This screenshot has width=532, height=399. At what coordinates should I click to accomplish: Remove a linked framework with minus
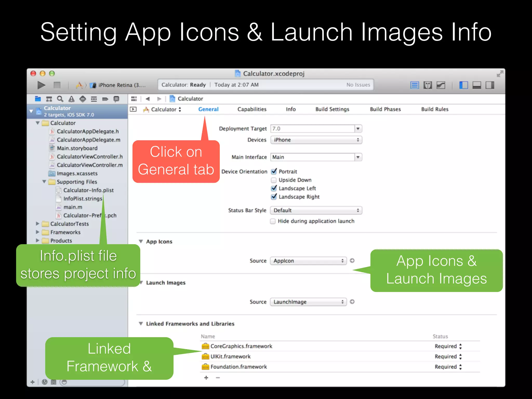pyautogui.click(x=218, y=378)
